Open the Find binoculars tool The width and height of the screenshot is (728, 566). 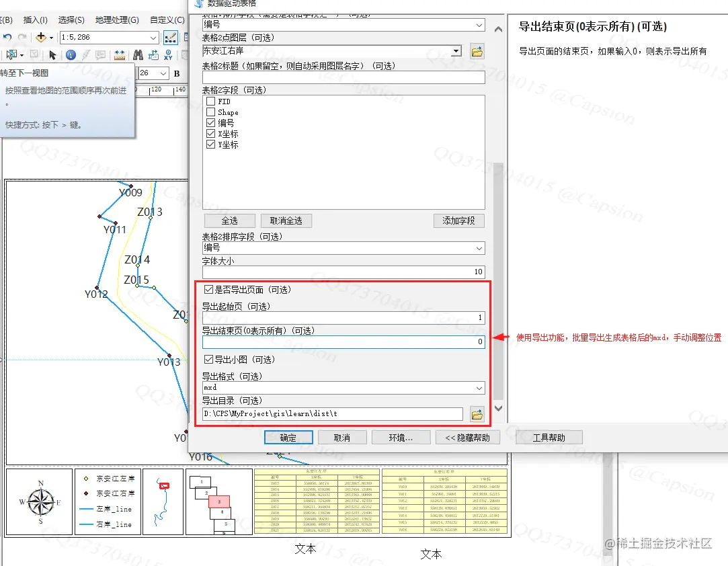[138, 55]
